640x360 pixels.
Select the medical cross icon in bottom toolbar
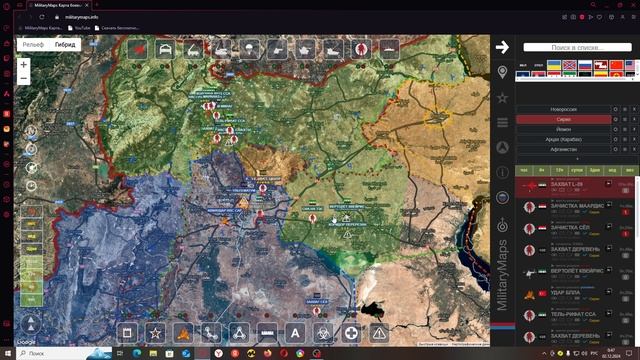[351, 333]
